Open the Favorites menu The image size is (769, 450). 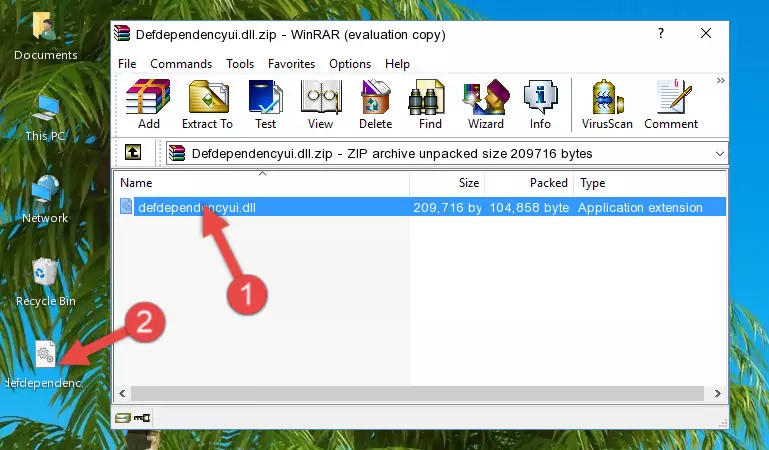pos(291,64)
